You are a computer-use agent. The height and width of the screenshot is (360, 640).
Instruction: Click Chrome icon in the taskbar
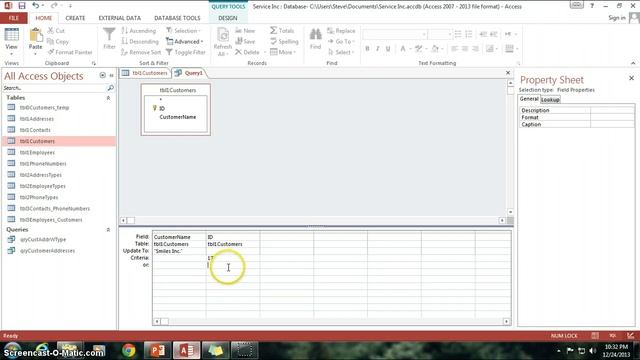[129, 351]
